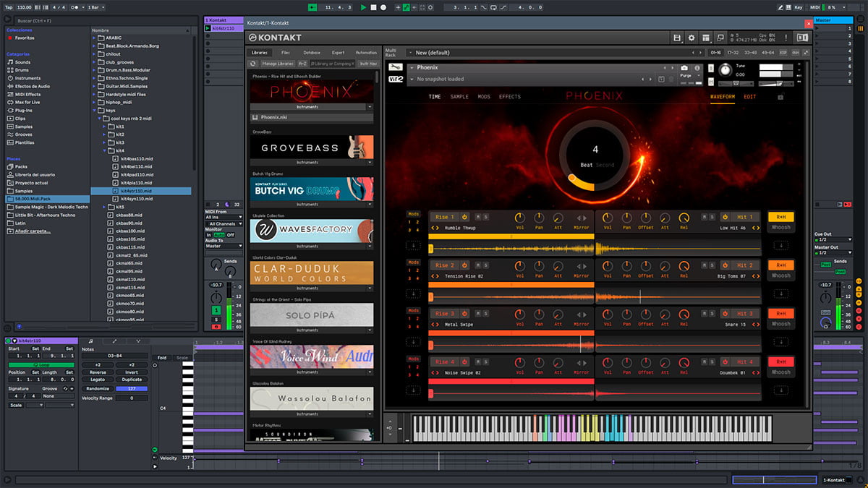Select the EDIT view tab
Viewport: 868px width, 488px height.
click(x=750, y=96)
